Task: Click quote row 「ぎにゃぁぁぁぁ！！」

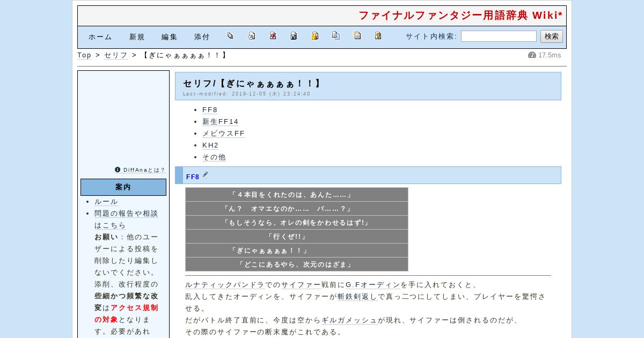Action: pyautogui.click(x=297, y=251)
